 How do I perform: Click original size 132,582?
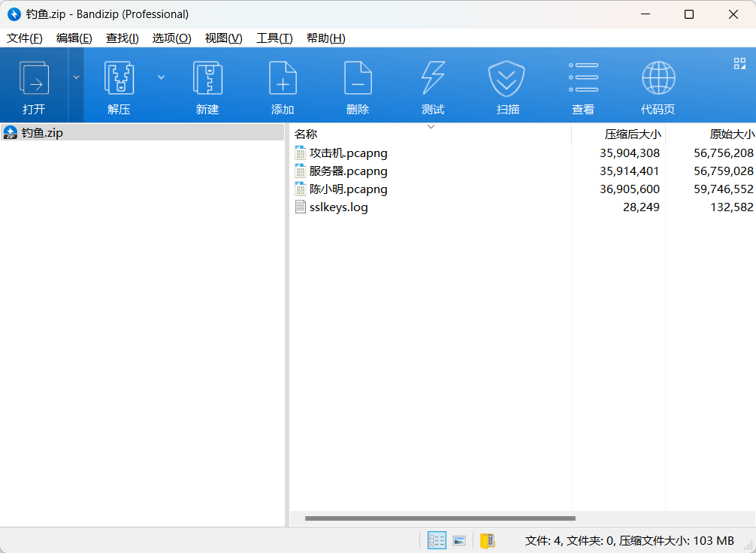click(732, 207)
